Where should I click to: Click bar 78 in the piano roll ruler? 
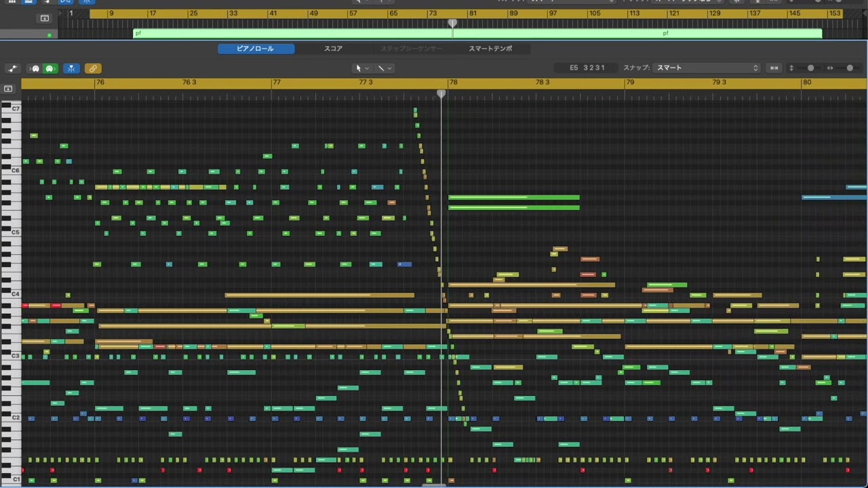[453, 82]
